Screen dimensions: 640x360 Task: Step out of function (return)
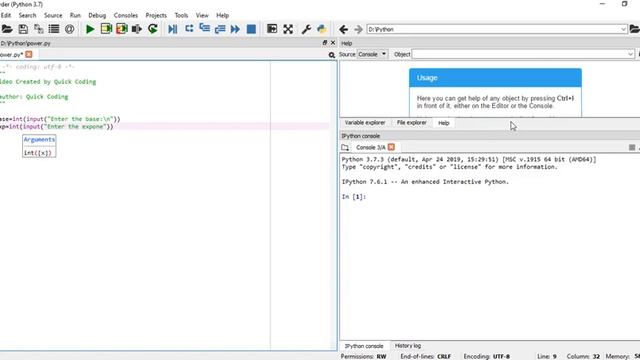(220, 29)
